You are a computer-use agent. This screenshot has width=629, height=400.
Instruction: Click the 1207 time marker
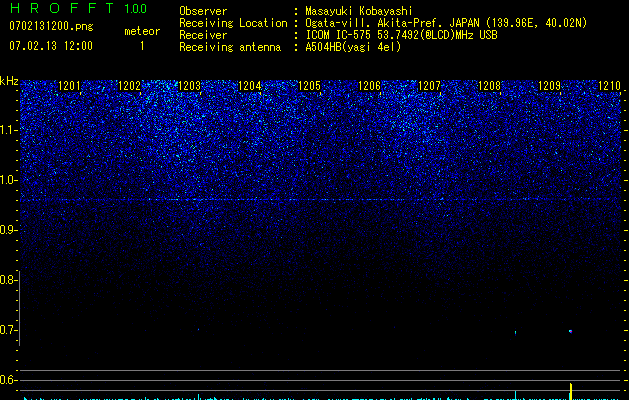[x=430, y=86]
